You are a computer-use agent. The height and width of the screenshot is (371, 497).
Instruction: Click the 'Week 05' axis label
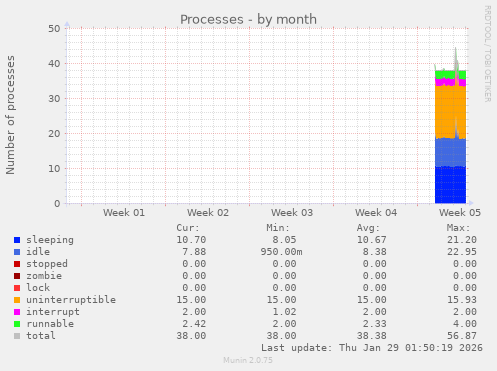460,213
